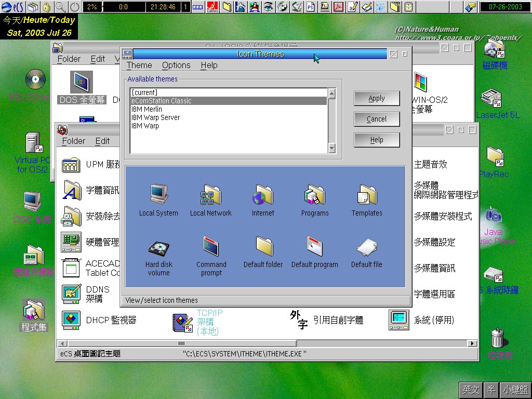Select the 安裝/除去 install icon
The width and height of the screenshot is (532, 399).
pos(71,216)
